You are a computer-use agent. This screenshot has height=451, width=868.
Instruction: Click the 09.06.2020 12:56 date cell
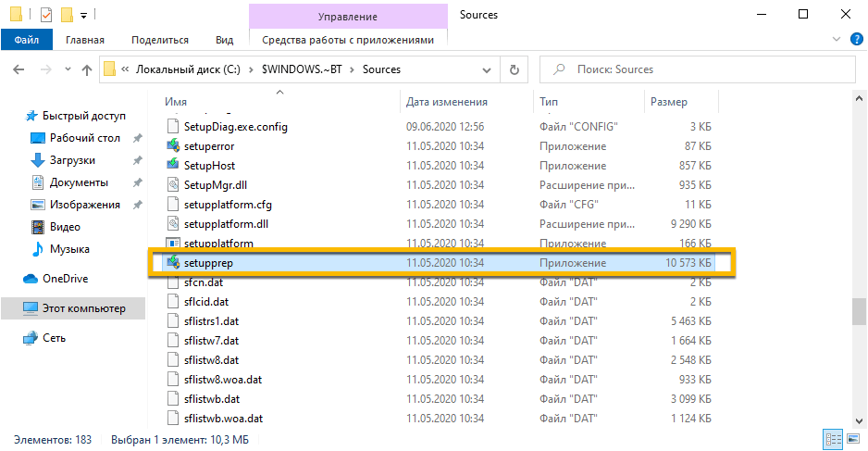click(445, 126)
